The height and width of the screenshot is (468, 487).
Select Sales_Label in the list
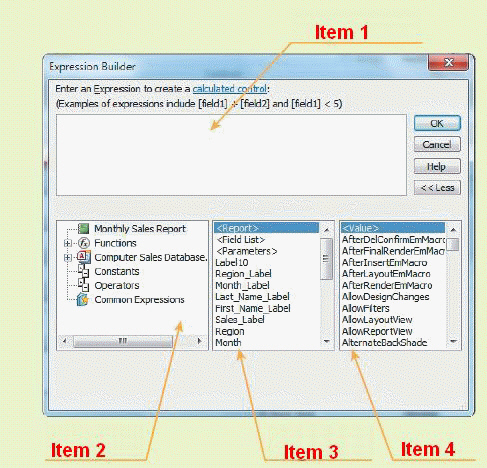tap(266, 320)
